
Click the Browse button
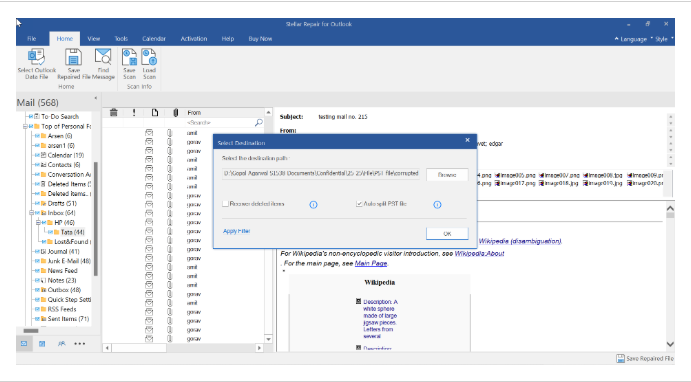point(447,174)
